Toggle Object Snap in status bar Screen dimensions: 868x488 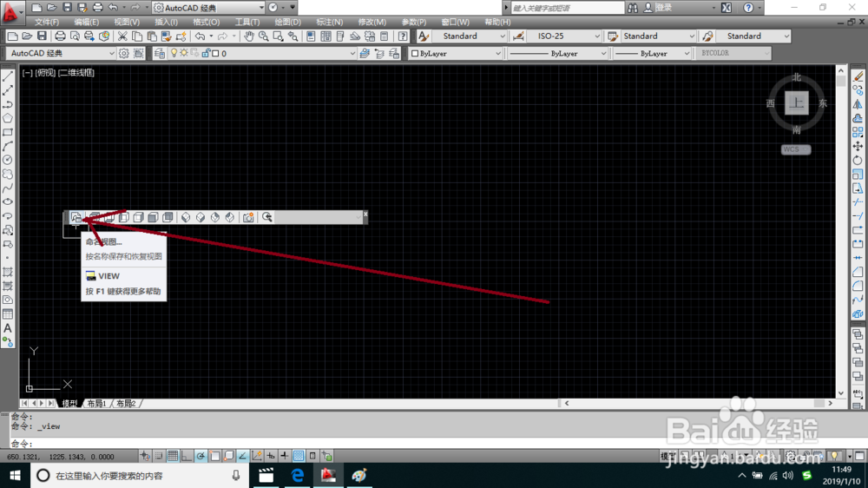click(214, 456)
